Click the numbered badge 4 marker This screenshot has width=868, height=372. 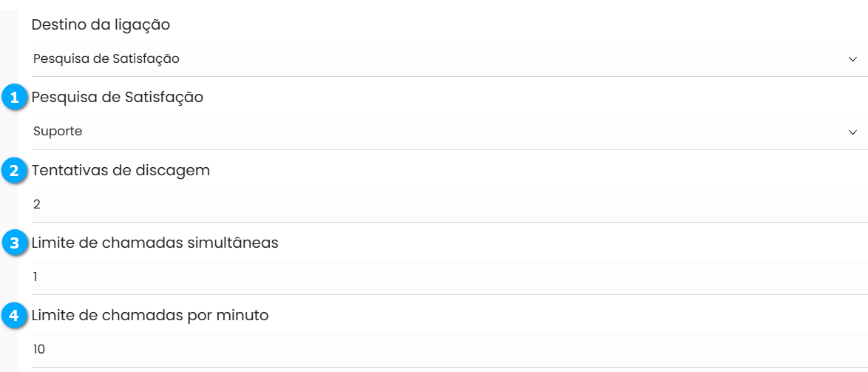click(13, 316)
